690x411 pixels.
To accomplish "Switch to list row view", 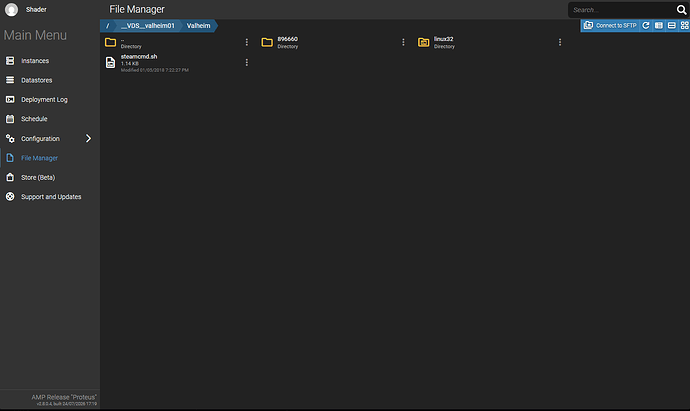I will (x=672, y=26).
